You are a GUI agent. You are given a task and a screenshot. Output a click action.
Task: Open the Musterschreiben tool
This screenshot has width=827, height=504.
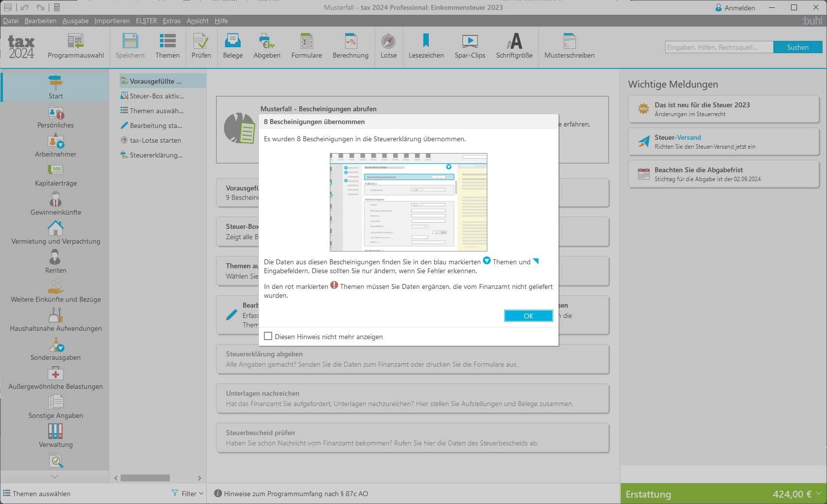point(569,46)
